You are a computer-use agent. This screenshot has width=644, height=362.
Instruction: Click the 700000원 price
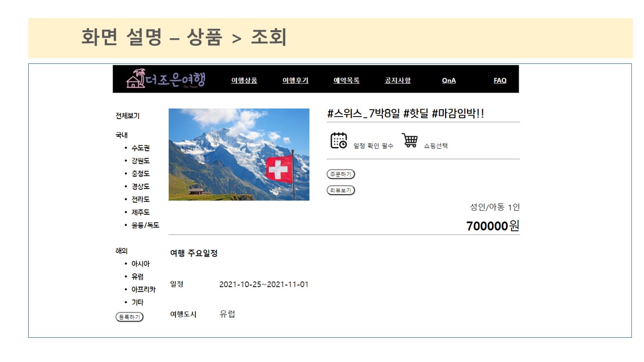493,226
